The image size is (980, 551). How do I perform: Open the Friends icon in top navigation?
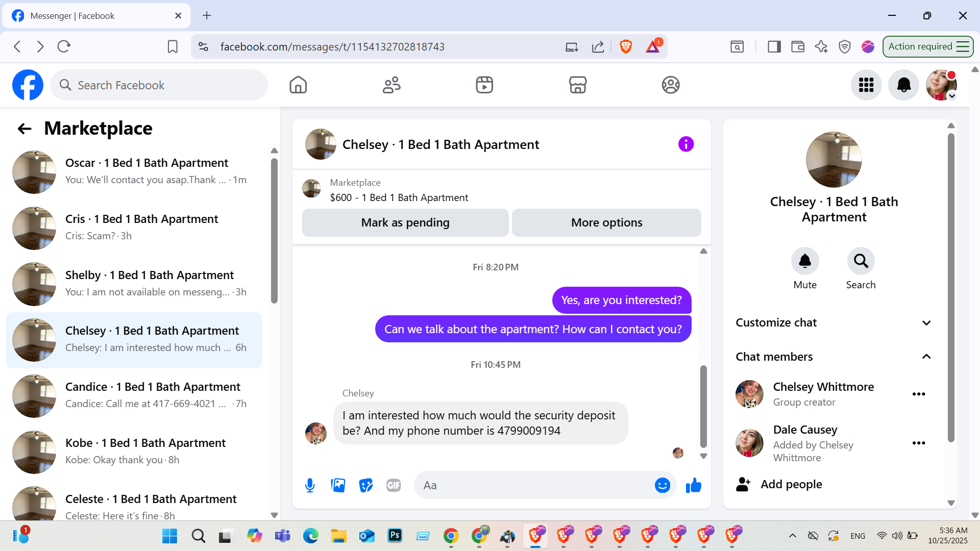click(391, 85)
